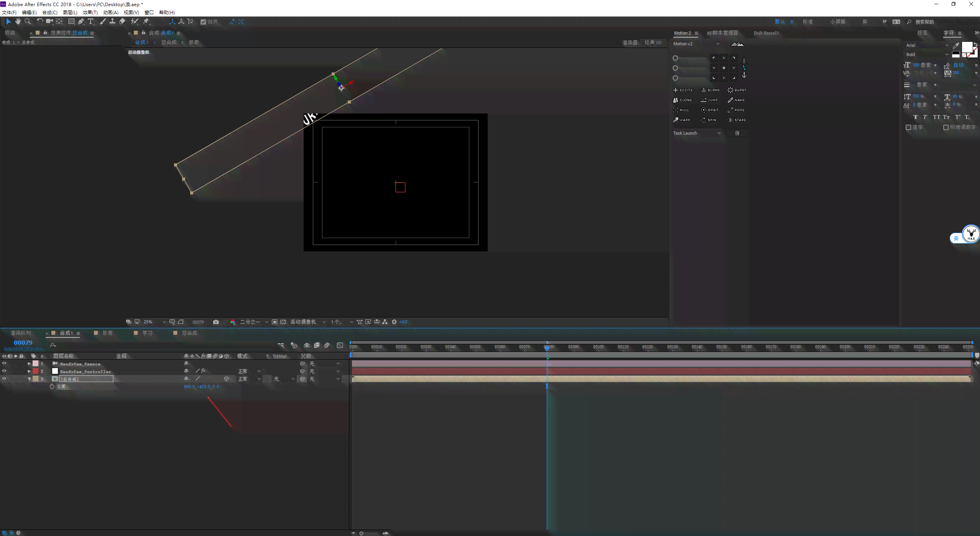The image size is (980, 536).
Task: Click EXCITE in Motion 2 panel
Action: [x=683, y=90]
